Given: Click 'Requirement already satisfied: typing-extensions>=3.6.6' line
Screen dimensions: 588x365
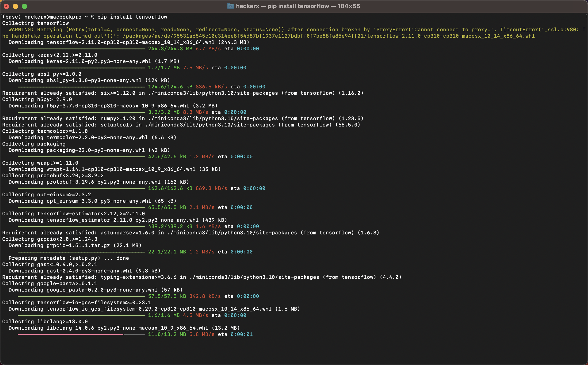Looking at the screenshot, I should [202, 277].
